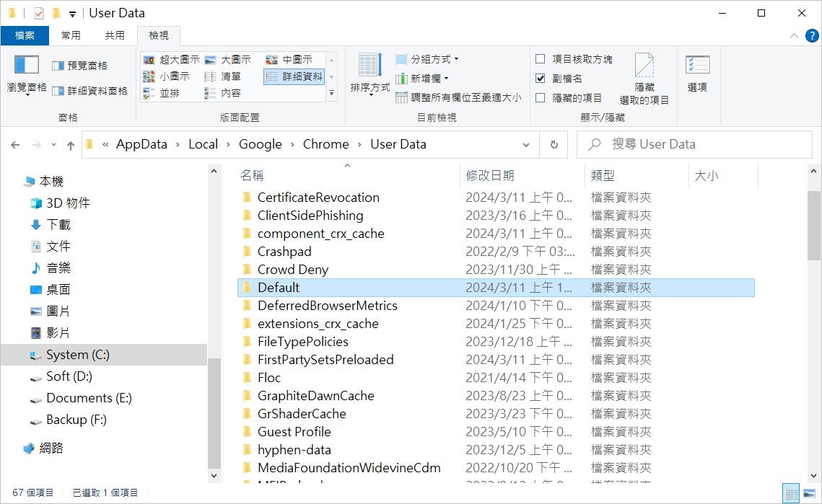This screenshot has height=504, width=822.
Task: Sort by 類型 column header
Action: 637,175
